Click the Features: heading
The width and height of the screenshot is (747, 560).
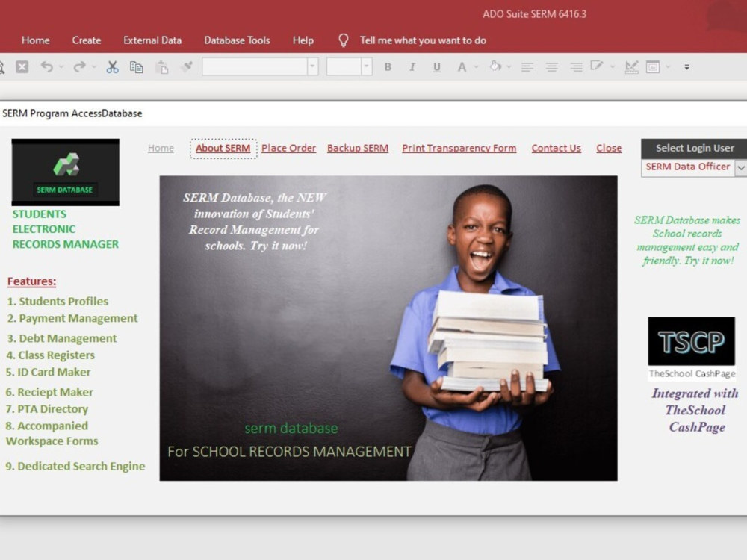[x=32, y=281]
